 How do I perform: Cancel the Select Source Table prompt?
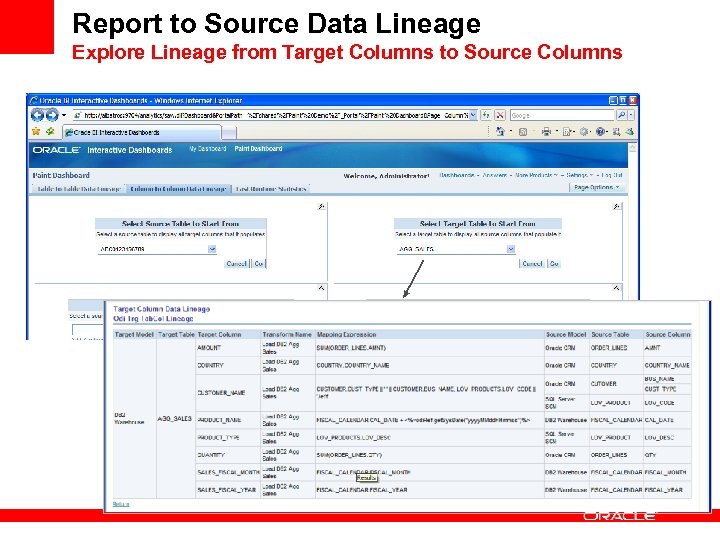click(x=236, y=264)
